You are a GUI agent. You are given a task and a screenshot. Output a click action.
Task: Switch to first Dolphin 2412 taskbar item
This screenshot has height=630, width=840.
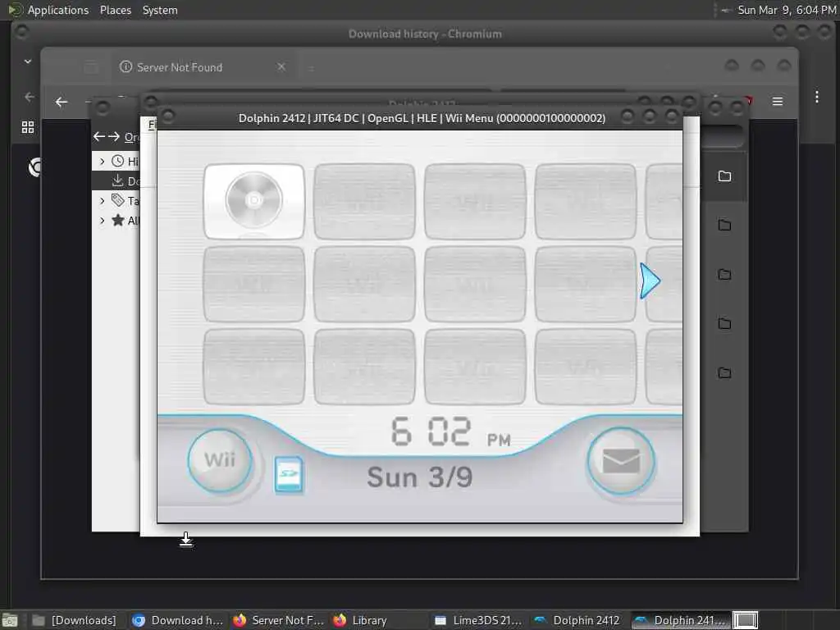tap(577, 620)
